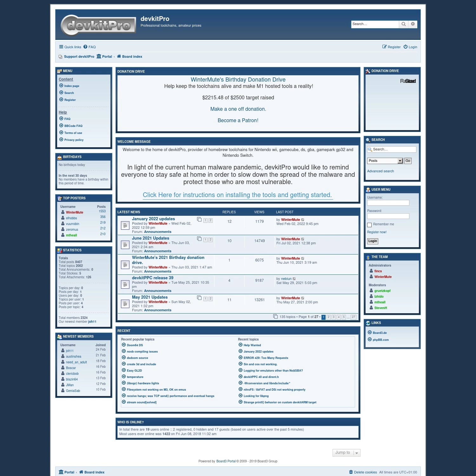Screen dimensions: 476x476
Task: Click the search magnifier icon in header
Action: (403, 24)
